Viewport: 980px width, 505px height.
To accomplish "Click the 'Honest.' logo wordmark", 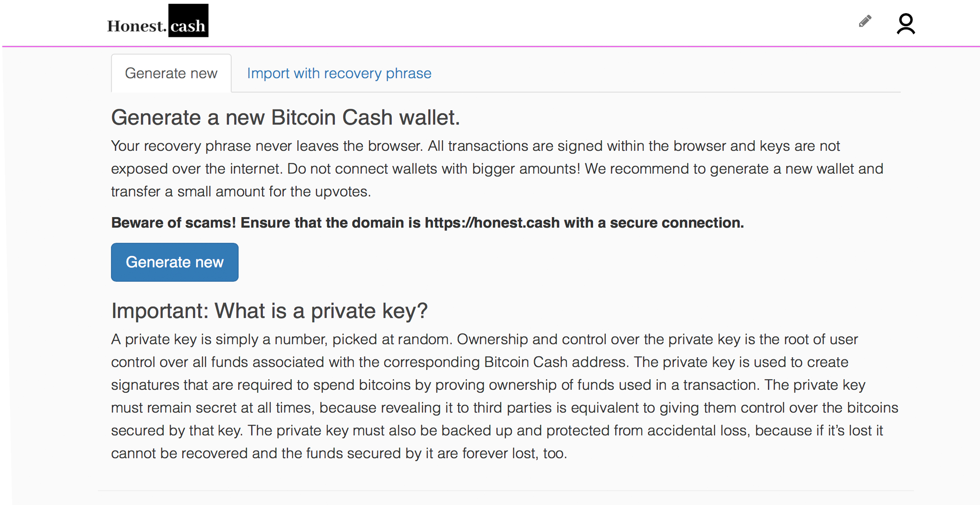I will tap(137, 26).
